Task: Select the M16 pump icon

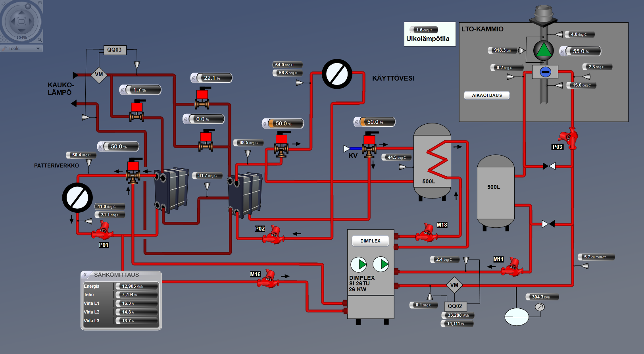Action: pos(268,279)
